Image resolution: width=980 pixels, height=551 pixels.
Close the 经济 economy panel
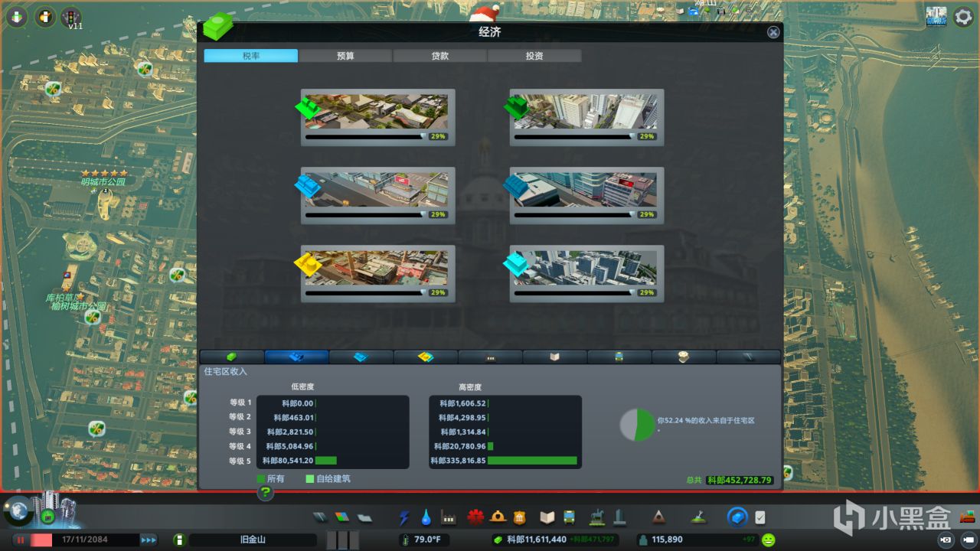coord(773,32)
